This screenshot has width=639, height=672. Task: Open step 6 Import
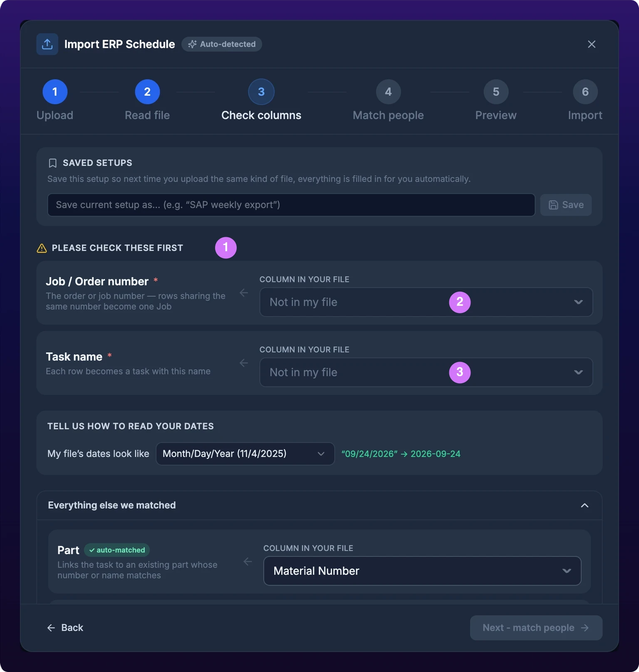click(585, 100)
